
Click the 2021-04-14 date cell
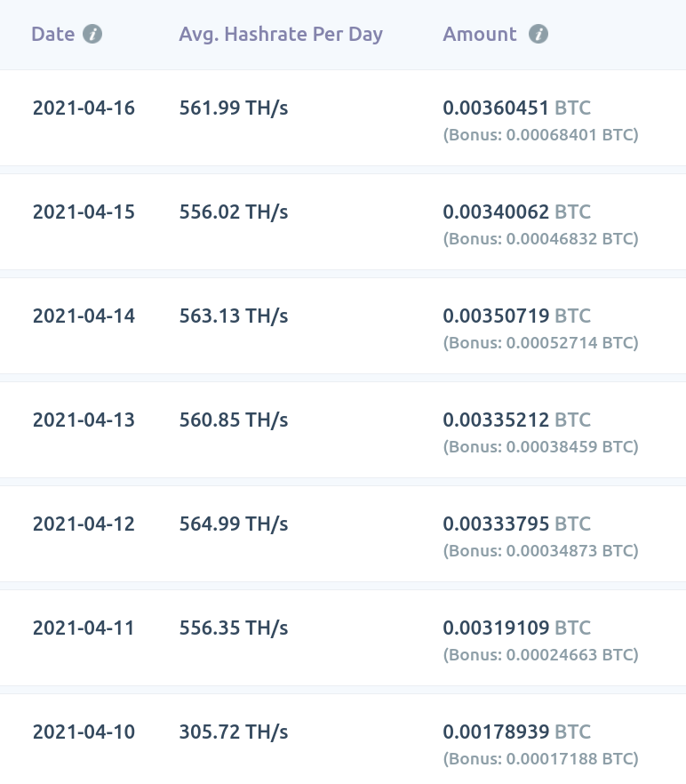click(84, 316)
